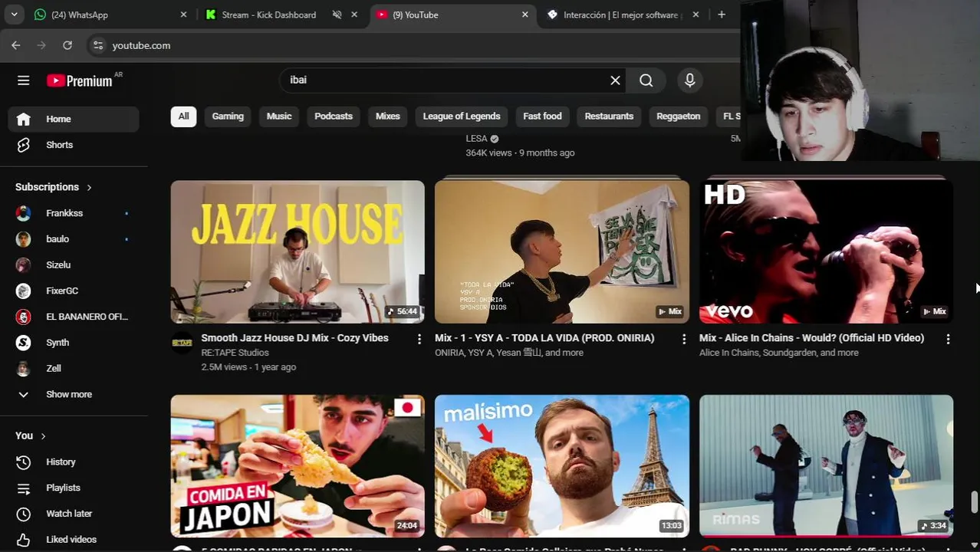Select the All filter chip
980x552 pixels.
pyautogui.click(x=183, y=117)
